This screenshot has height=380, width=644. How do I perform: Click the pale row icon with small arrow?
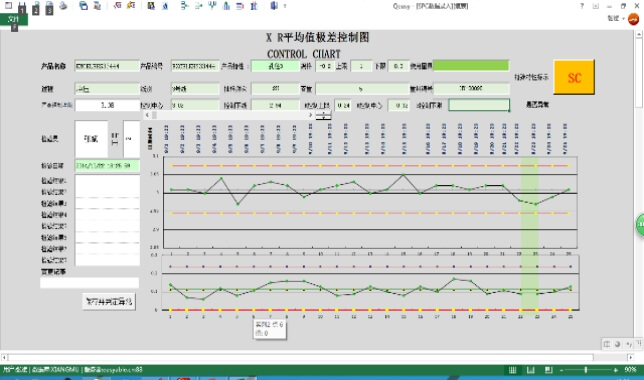[x=199, y=6]
